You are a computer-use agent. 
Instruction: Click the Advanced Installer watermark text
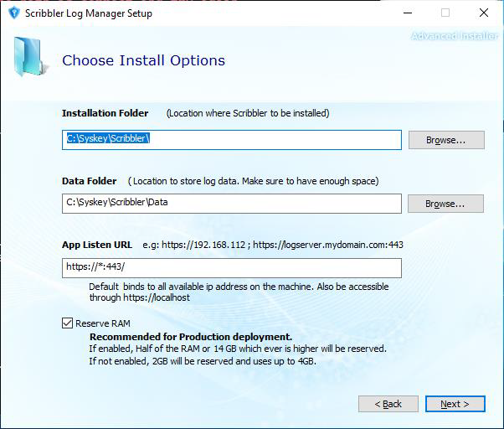coord(455,36)
